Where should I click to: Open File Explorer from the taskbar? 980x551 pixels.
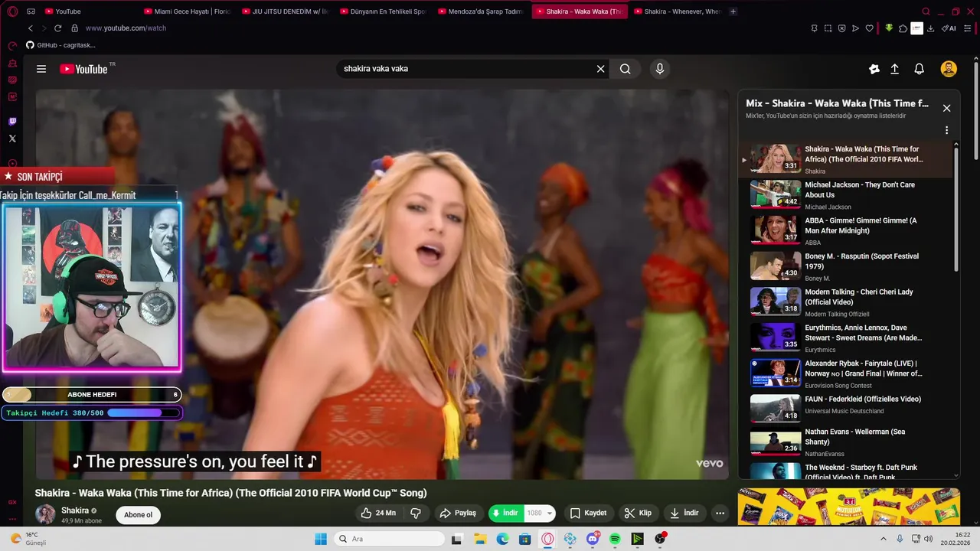click(x=480, y=539)
